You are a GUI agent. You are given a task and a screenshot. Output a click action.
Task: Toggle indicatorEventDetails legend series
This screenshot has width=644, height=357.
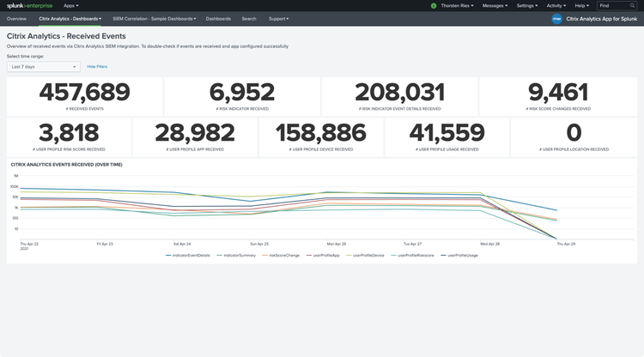(188, 255)
